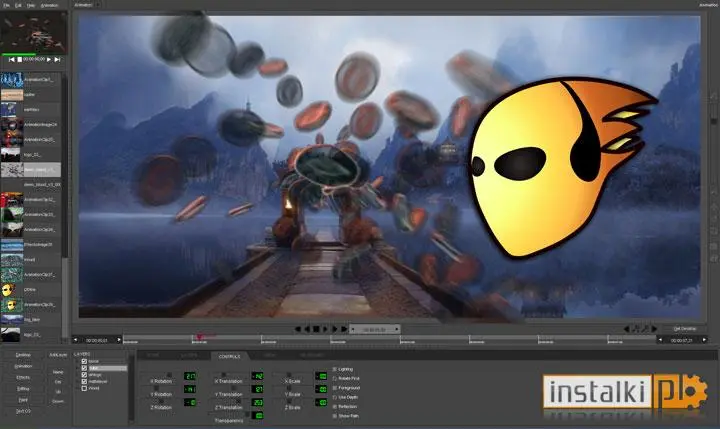Jump to clip start in the preview player
This screenshot has width=720, height=429.
(x=12, y=59)
